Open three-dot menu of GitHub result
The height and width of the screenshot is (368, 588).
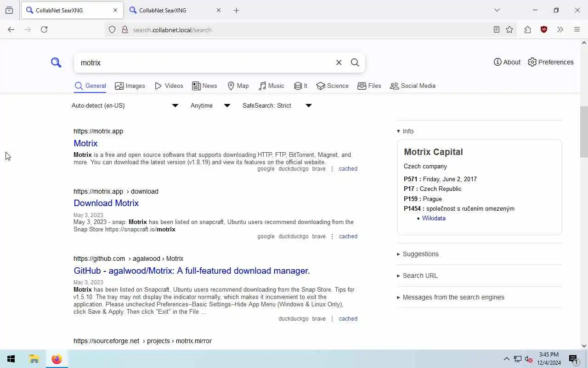(x=332, y=319)
